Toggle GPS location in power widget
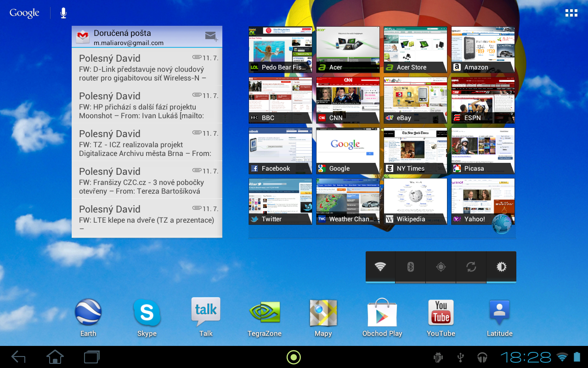 tap(441, 267)
